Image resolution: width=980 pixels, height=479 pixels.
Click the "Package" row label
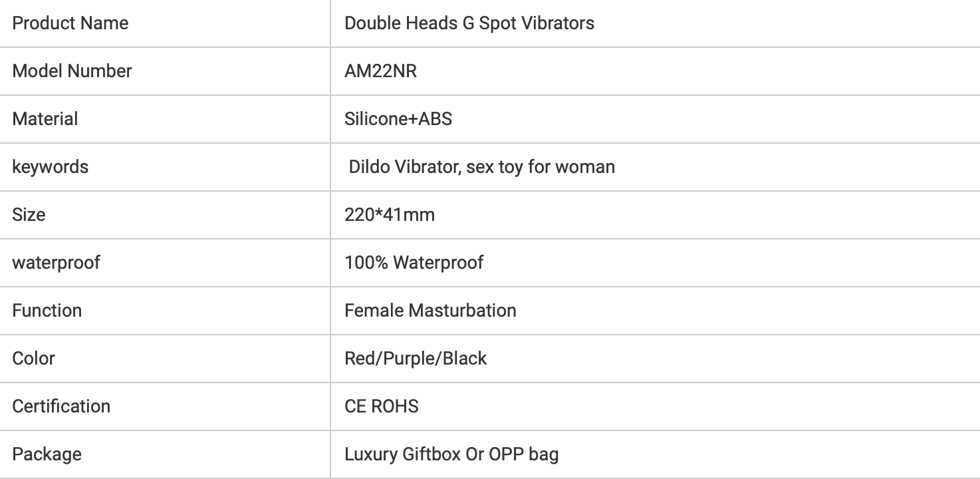tap(47, 454)
